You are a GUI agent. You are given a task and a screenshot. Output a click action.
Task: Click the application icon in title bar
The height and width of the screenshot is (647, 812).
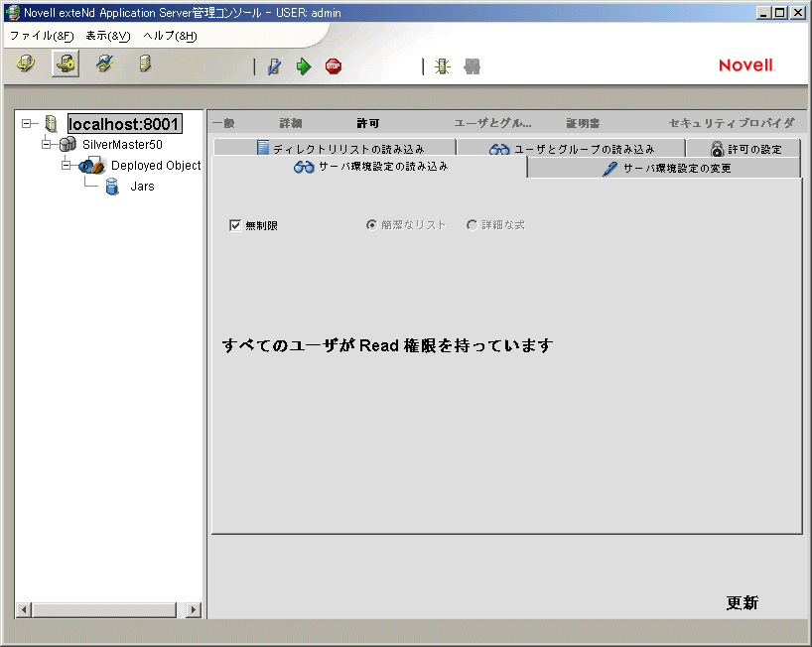[x=13, y=13]
